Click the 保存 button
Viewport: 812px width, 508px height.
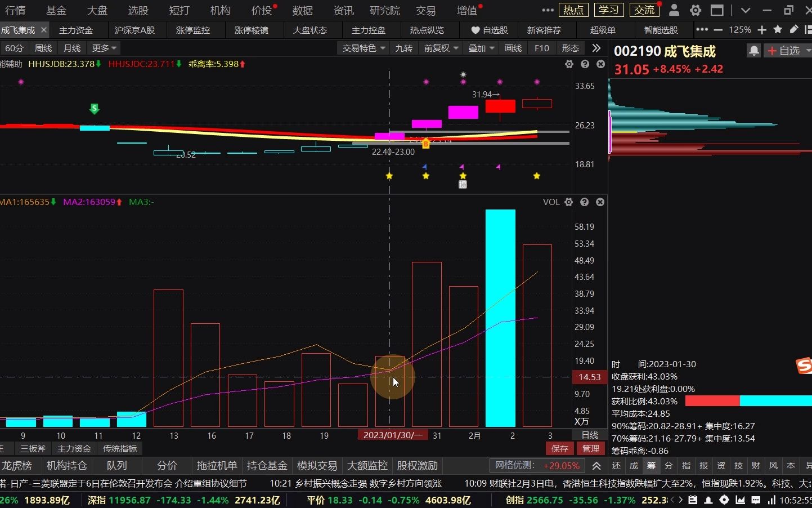coord(559,448)
